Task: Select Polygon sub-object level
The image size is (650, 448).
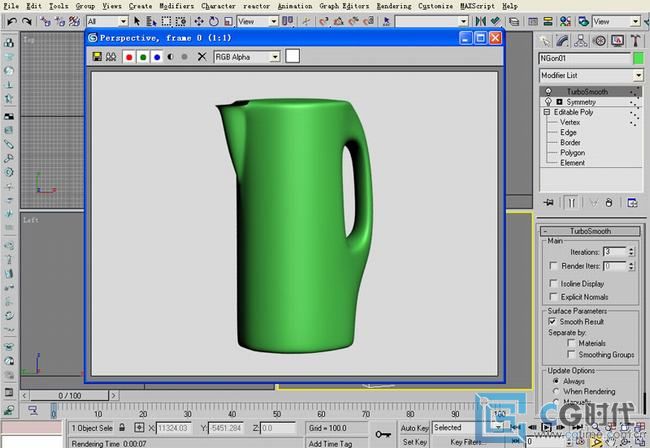Action: pos(572,153)
